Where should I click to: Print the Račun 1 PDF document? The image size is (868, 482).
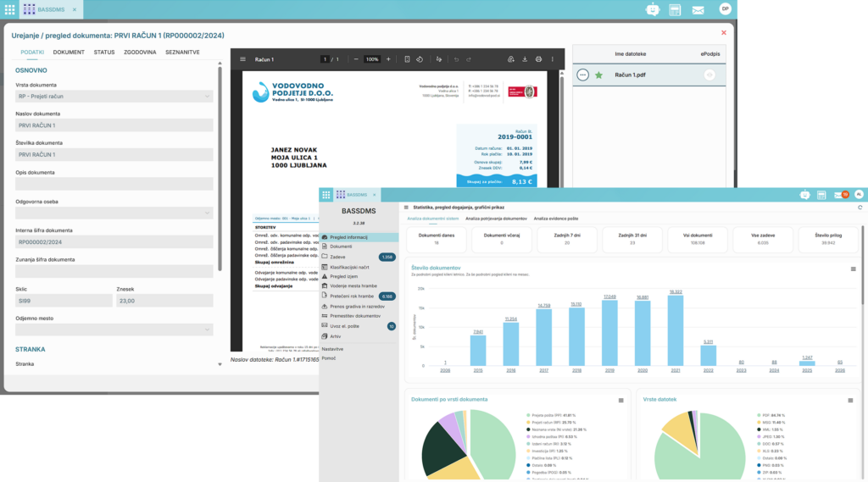pos(538,59)
